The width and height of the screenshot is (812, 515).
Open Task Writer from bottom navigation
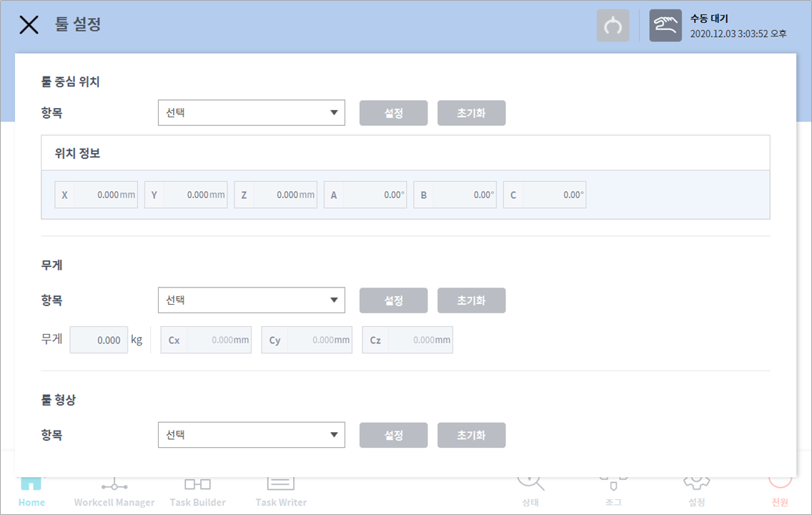tap(281, 494)
